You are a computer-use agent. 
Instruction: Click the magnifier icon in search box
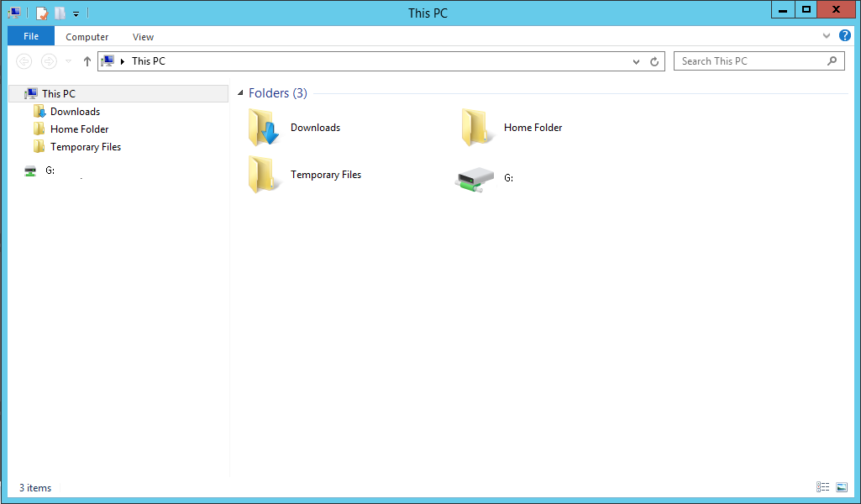pyautogui.click(x=832, y=61)
